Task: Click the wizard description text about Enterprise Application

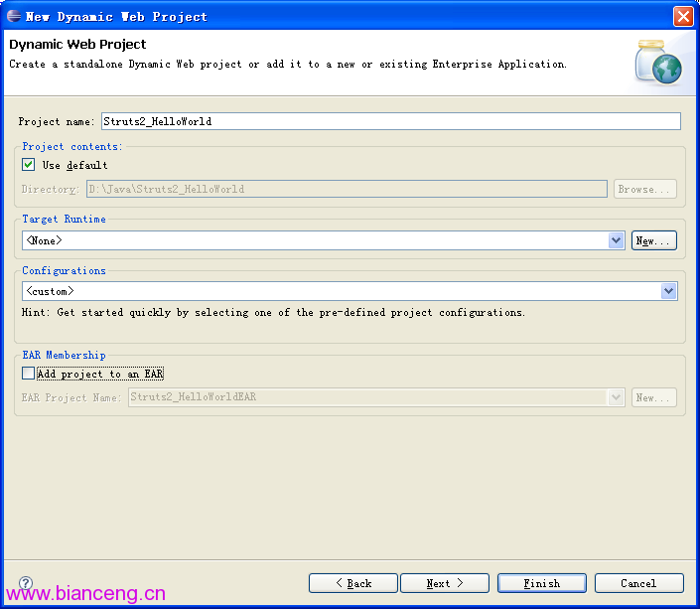Action: point(288,65)
